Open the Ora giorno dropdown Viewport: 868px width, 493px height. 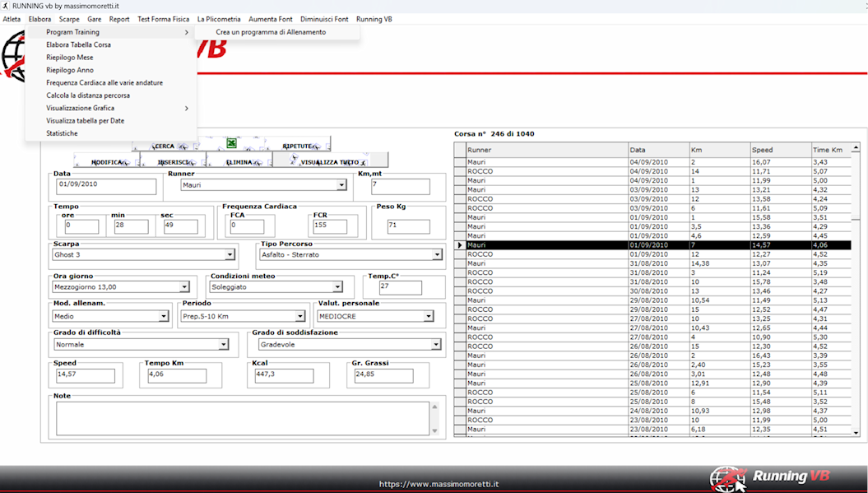(184, 287)
